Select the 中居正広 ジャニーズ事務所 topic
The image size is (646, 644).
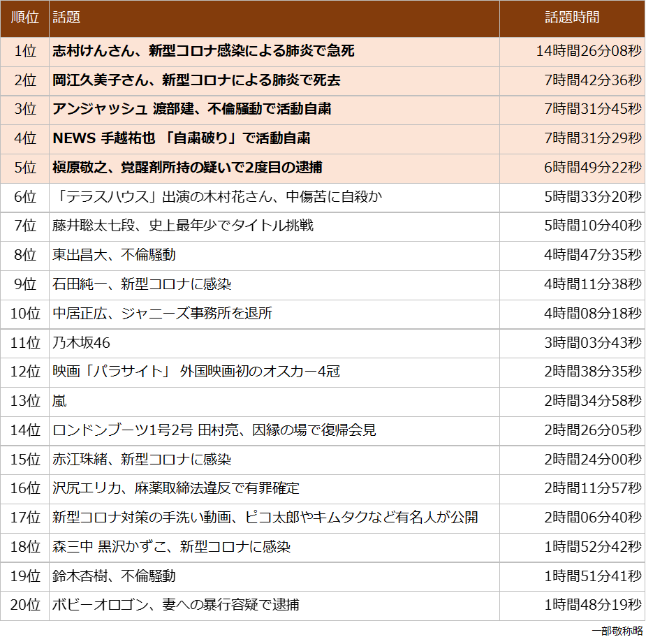pos(162,314)
